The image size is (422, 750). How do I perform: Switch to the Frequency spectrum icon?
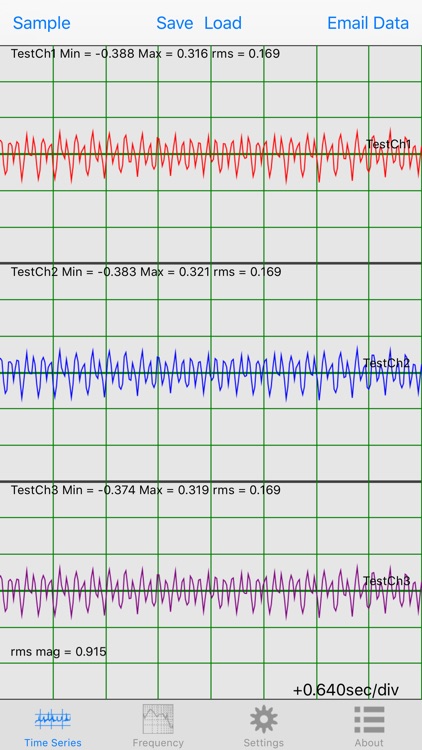(x=158, y=718)
